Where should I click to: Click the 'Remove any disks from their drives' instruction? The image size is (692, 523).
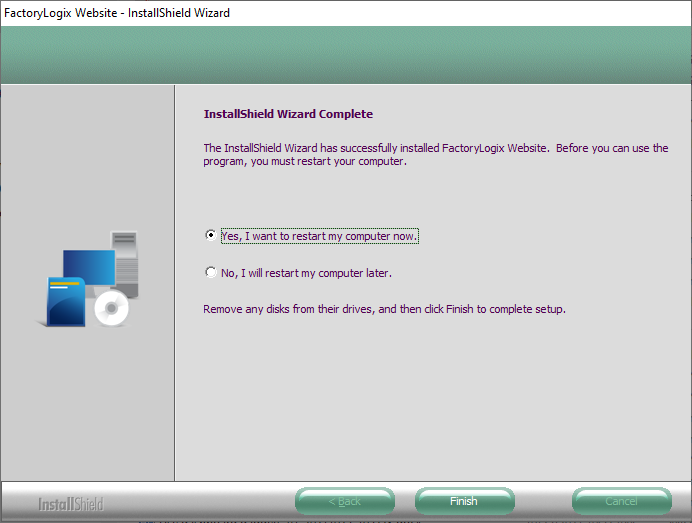coord(384,309)
